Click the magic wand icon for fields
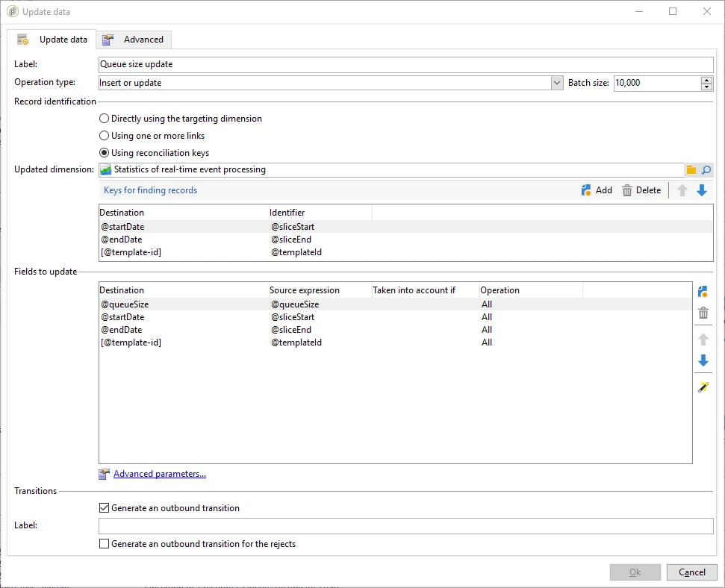The image size is (725, 588). [703, 387]
